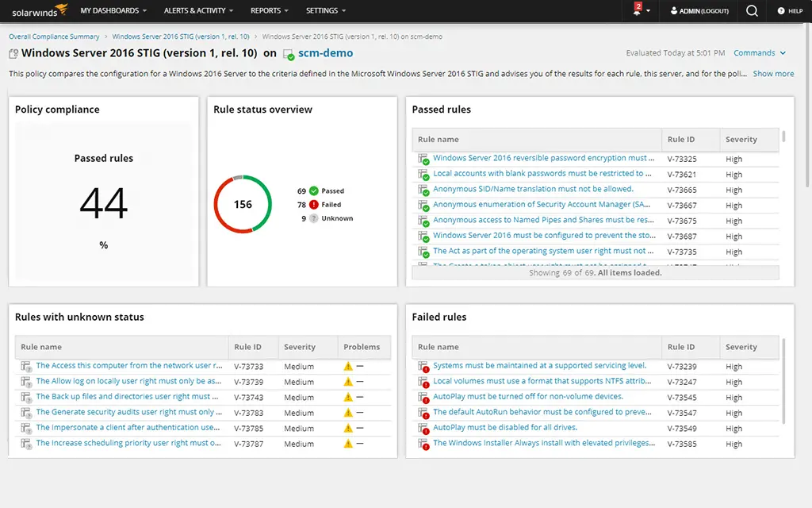
Task: Click the green Passed status icon in legend
Action: click(314, 190)
